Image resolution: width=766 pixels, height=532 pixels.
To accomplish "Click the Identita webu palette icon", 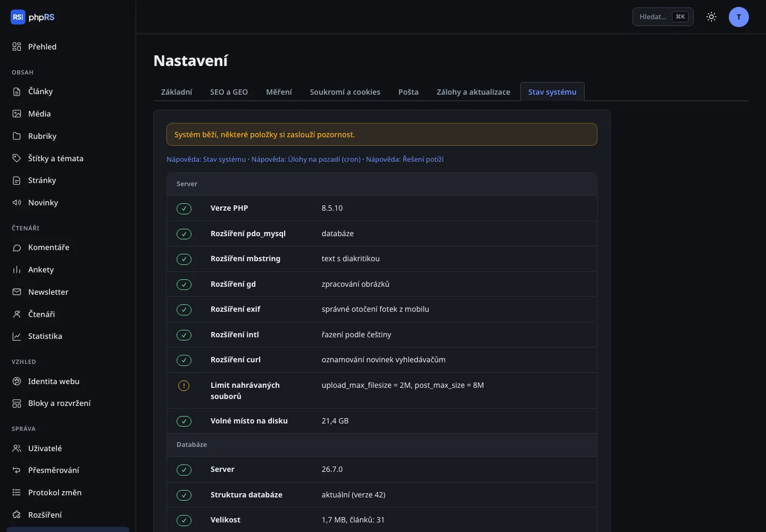I will click(17, 381).
